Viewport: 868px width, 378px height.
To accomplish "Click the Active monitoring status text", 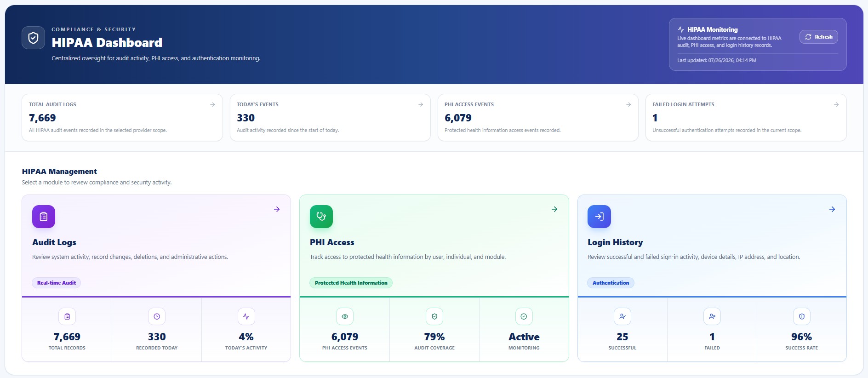I will tap(524, 337).
